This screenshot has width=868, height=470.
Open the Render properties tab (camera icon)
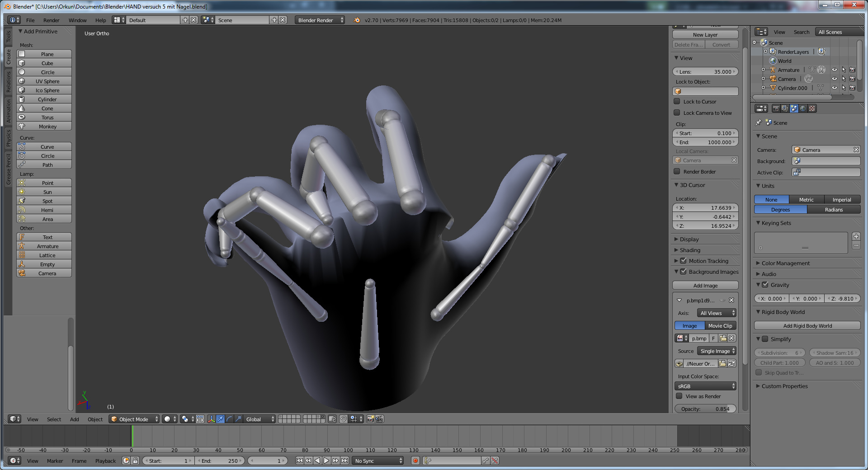pos(776,108)
